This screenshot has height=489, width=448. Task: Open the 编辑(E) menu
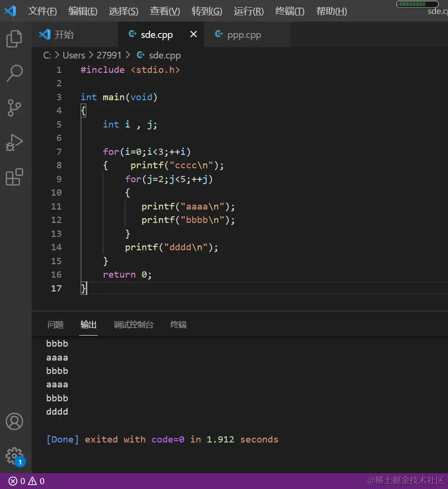click(83, 11)
